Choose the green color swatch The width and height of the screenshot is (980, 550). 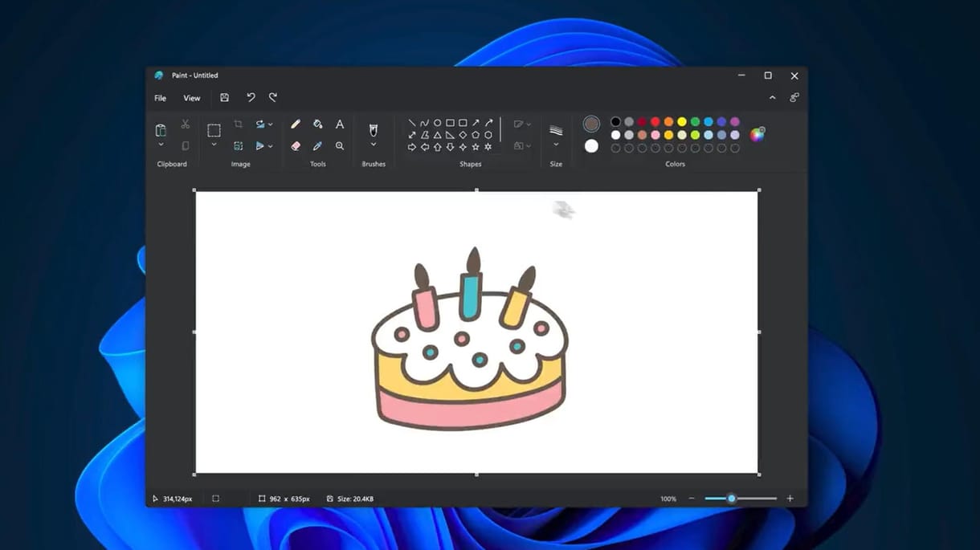coord(695,122)
